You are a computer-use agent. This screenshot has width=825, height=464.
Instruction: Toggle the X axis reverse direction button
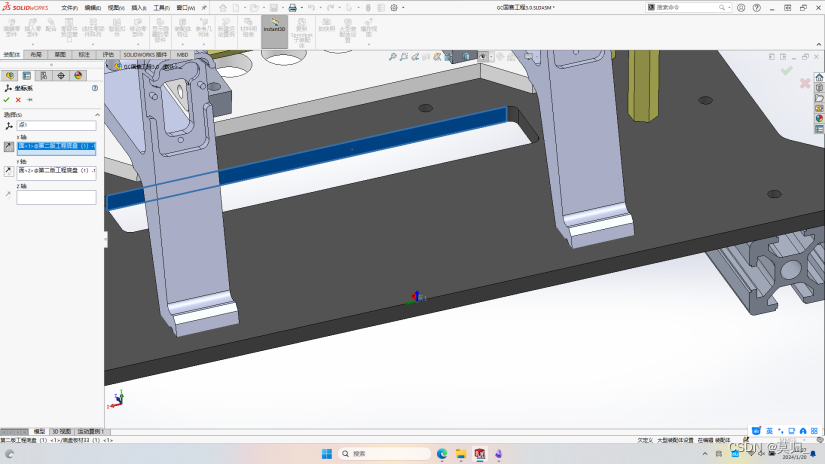pos(8,146)
